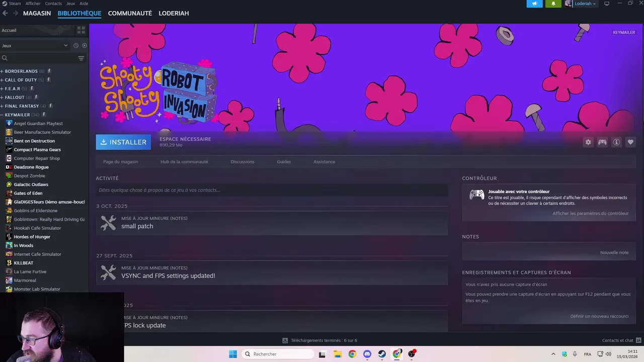The width and height of the screenshot is (644, 362).
Task: Open VSYNC and FPS settings updated note
Action: (272, 272)
